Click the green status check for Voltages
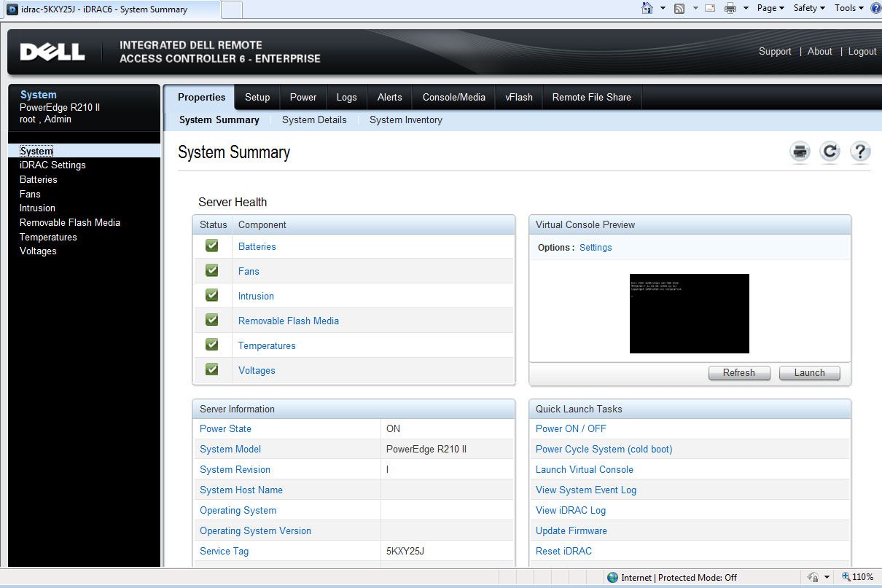 point(212,369)
